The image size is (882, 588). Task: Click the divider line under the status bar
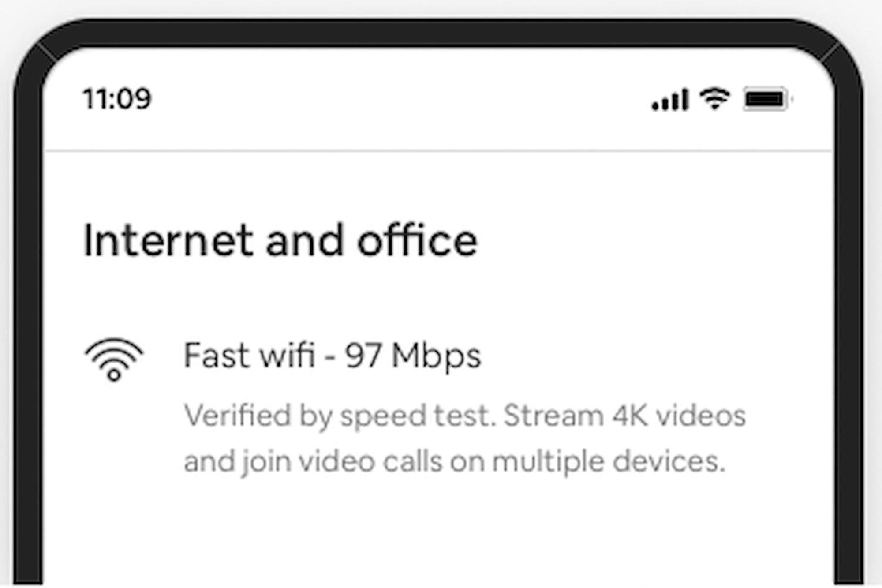pyautogui.click(x=438, y=151)
